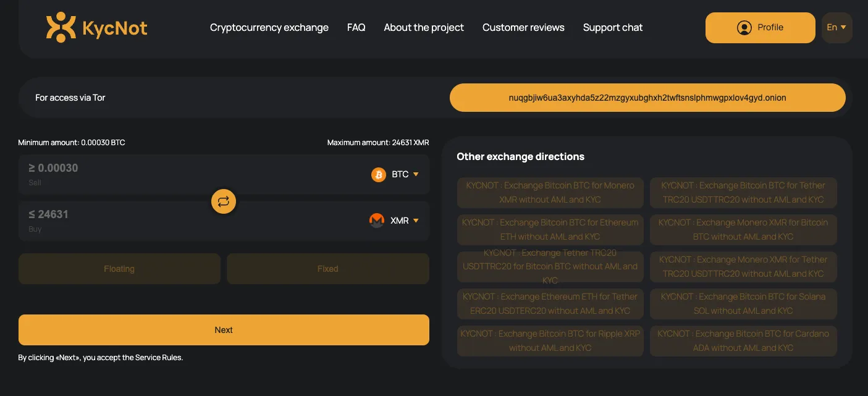This screenshot has width=868, height=396.
Task: Click the Monero coin icon
Action: (x=377, y=221)
